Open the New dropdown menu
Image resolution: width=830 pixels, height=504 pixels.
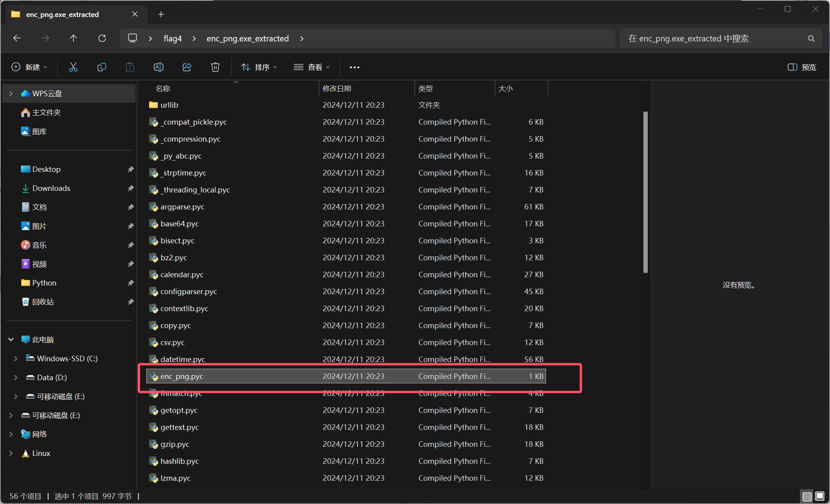click(x=30, y=67)
